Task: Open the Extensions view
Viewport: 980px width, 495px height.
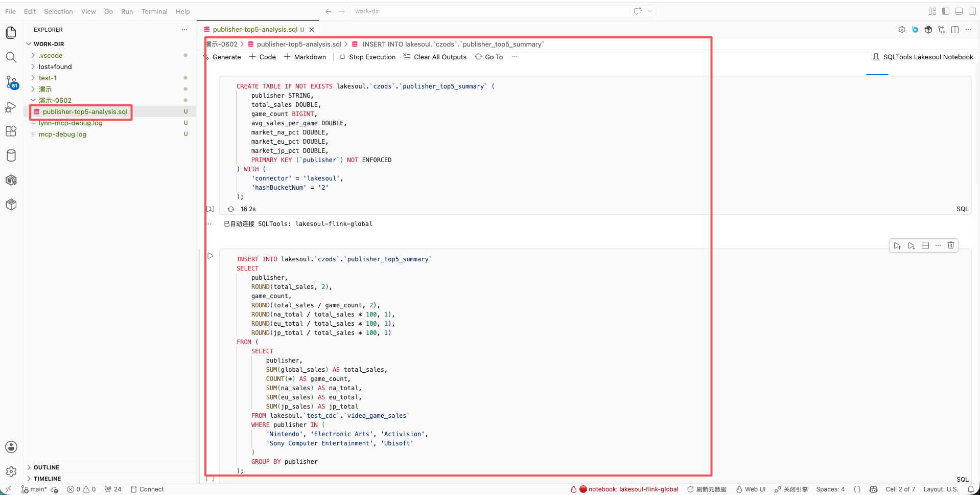Action: 11,131
